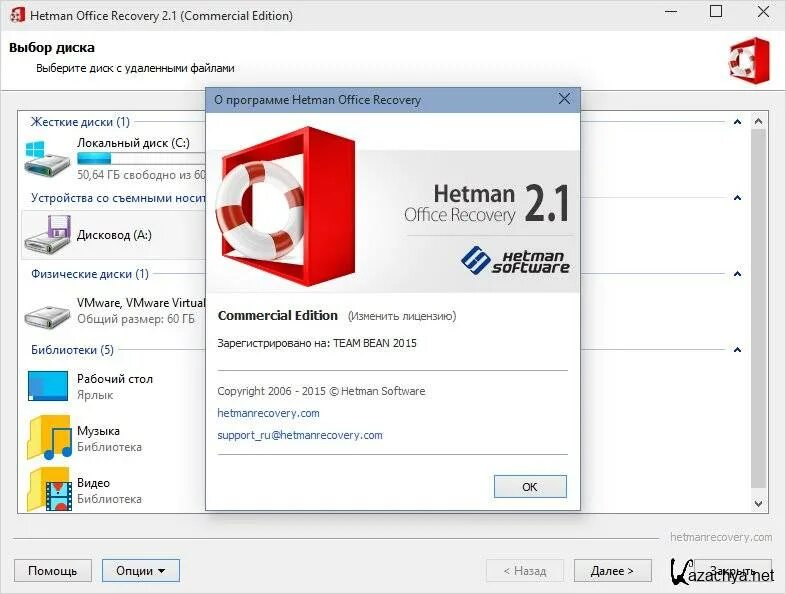Collapse the Жесткие диски group
The width and height of the screenshot is (786, 594).
tap(737, 122)
